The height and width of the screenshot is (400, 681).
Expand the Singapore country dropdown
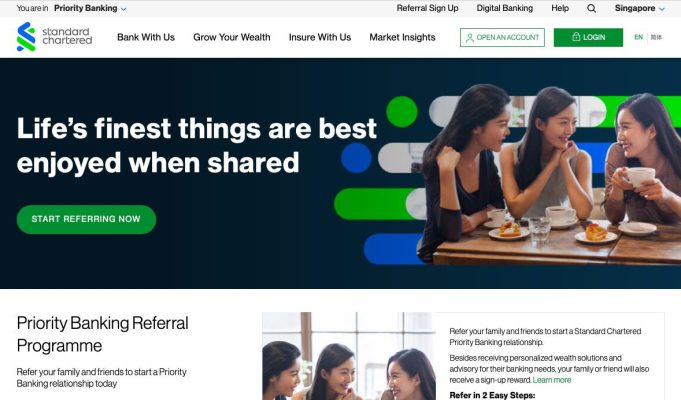click(639, 8)
